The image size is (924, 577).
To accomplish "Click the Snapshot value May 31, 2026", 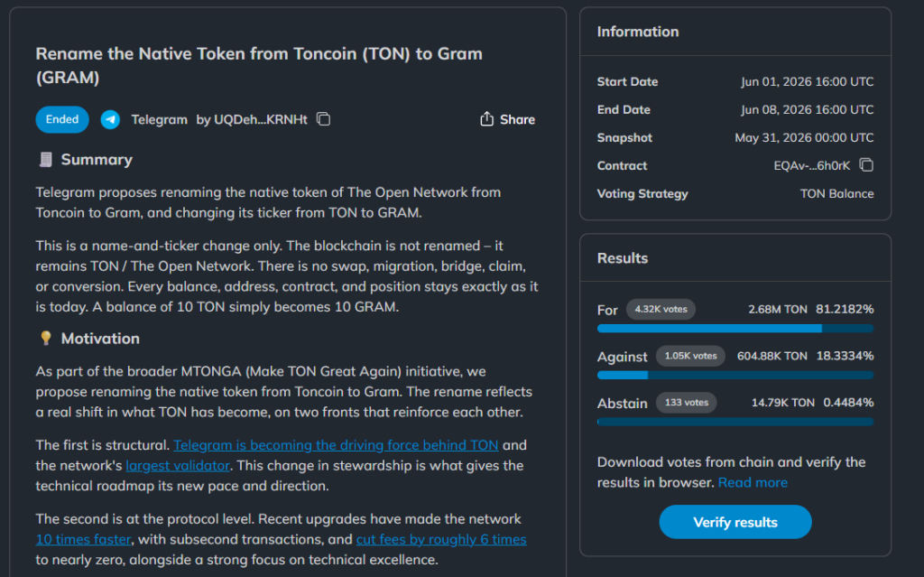I will point(804,138).
